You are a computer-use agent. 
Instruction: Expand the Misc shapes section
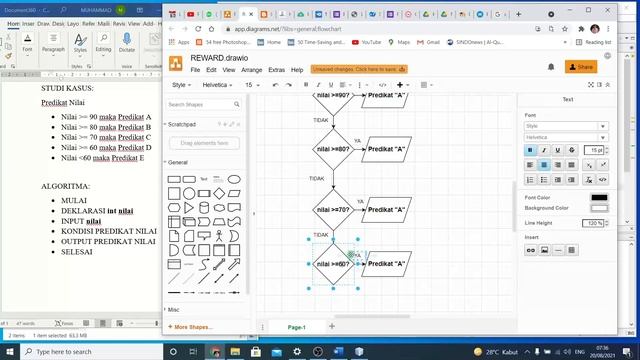172,310
